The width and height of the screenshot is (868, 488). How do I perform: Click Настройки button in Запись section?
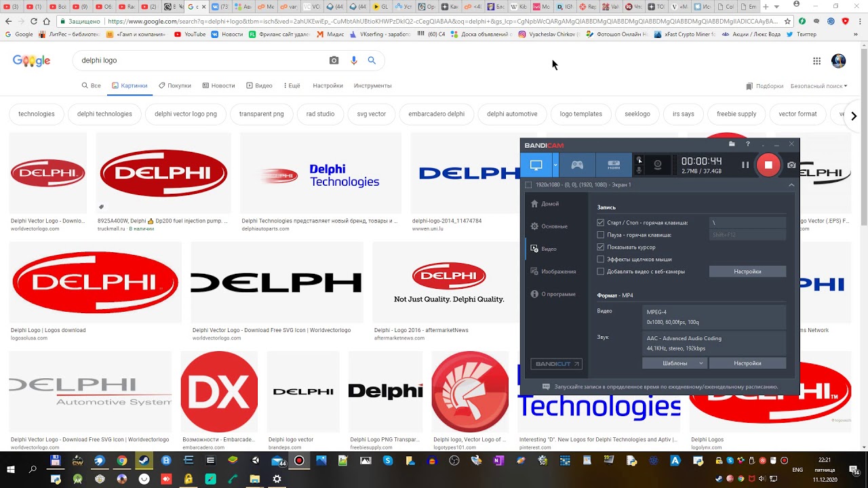[747, 271]
